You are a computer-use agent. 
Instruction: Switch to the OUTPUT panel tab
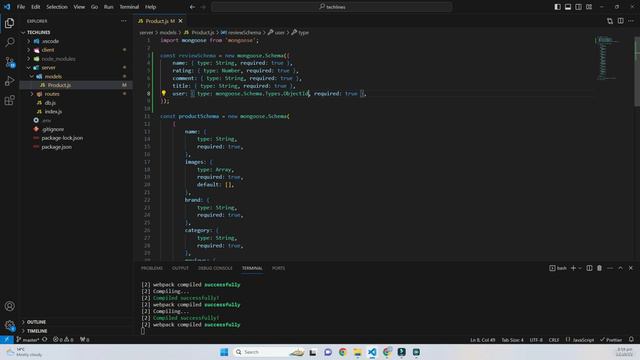click(180, 268)
